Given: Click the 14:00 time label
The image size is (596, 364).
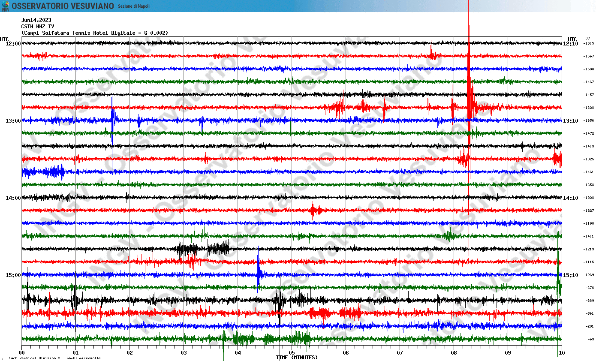Looking at the screenshot, I should pos(13,198).
